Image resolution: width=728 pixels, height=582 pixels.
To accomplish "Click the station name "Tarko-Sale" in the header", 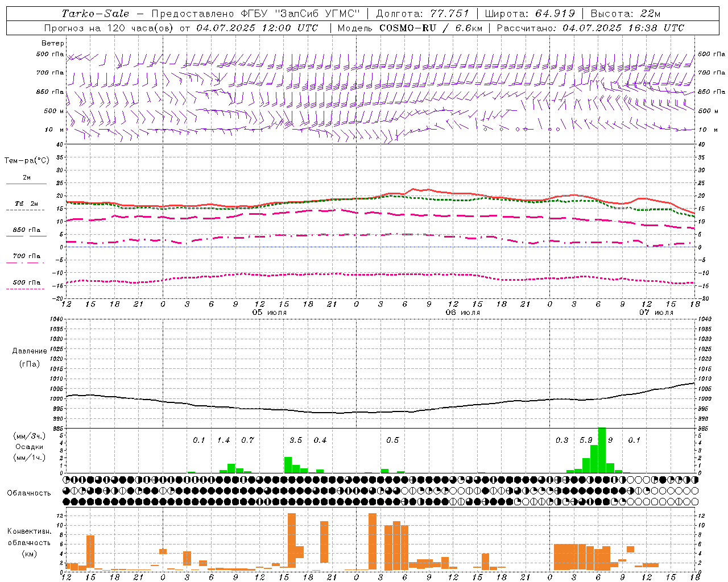I will coord(95,14).
